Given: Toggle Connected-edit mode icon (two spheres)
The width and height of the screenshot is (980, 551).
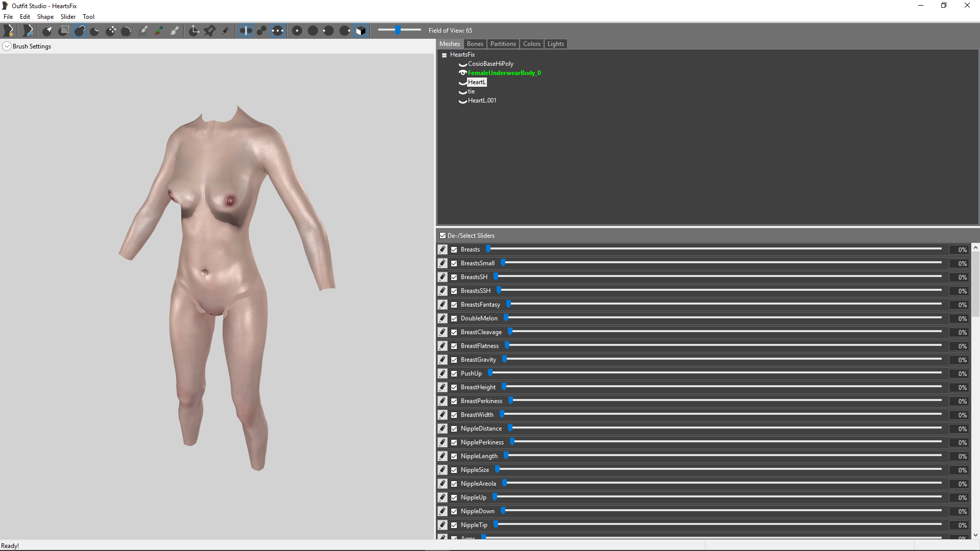Looking at the screenshot, I should (261, 31).
